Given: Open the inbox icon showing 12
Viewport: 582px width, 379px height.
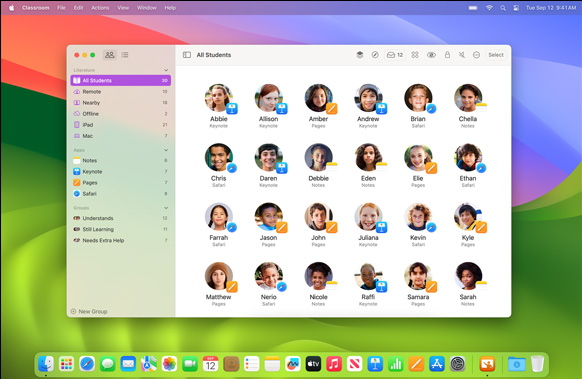Looking at the screenshot, I should click(395, 55).
